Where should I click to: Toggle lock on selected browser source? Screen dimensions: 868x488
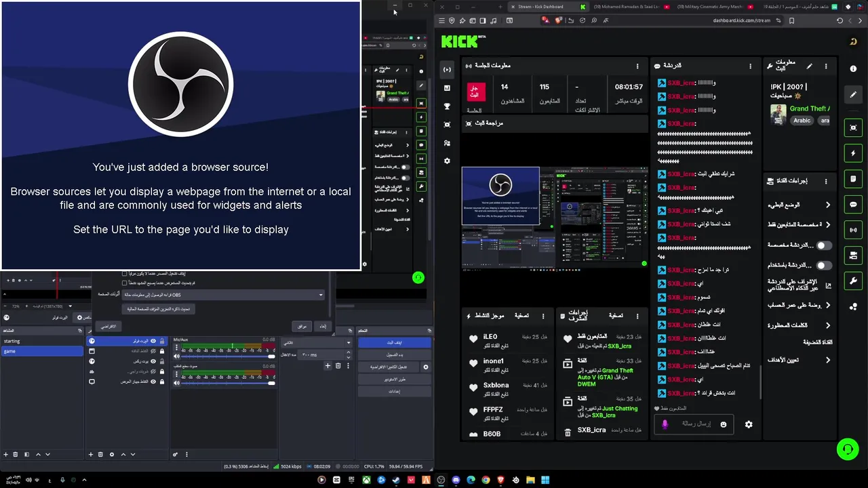pos(161,341)
